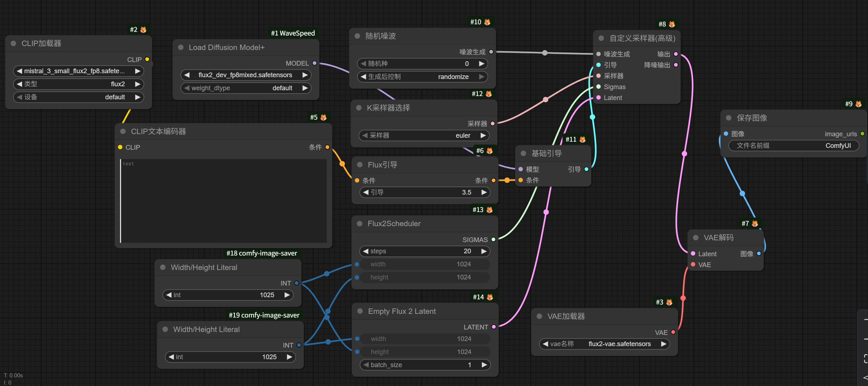This screenshot has width=868, height=386.
Task: Click the fox badge icon on node #13
Action: pyautogui.click(x=489, y=210)
